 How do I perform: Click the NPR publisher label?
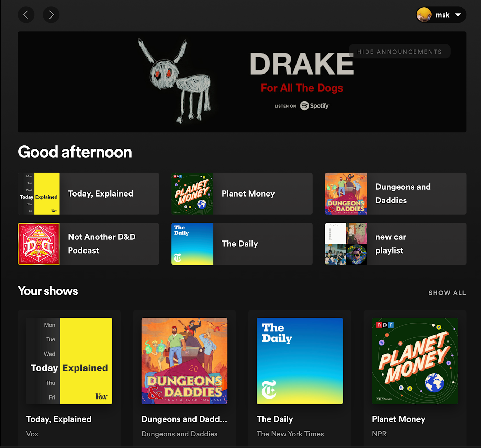tap(379, 434)
